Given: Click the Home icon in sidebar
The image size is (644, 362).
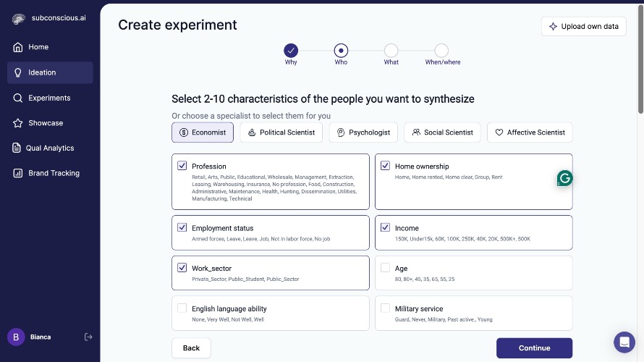Looking at the screenshot, I should 18,47.
